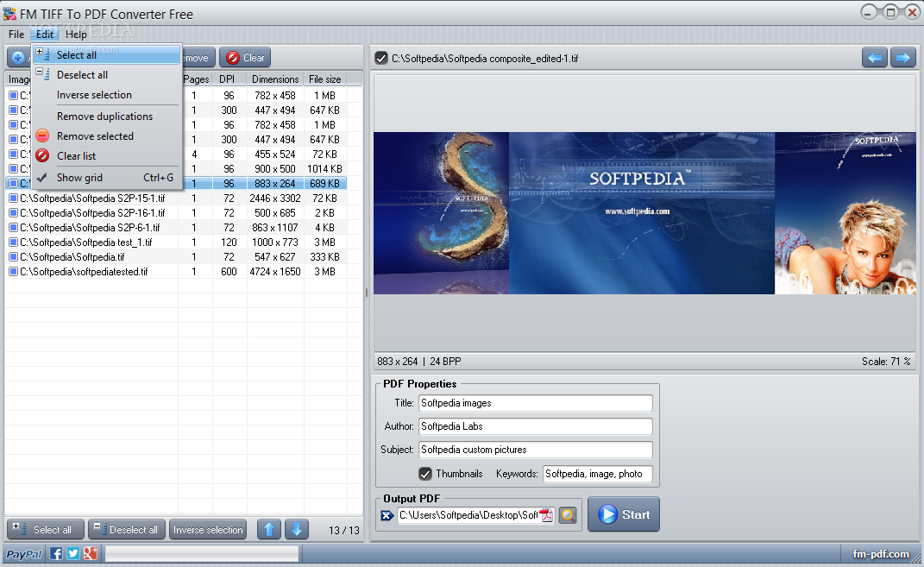Click the Scale: 71 % indicator

[x=886, y=362]
